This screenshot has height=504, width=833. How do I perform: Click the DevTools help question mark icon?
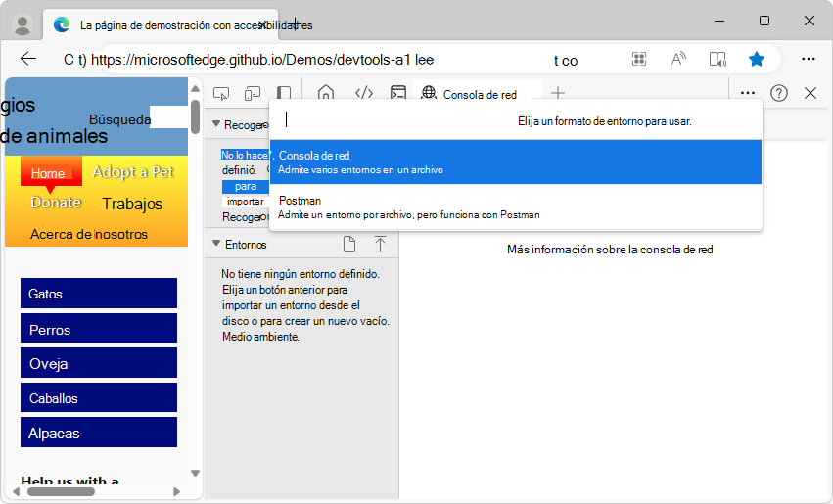pyautogui.click(x=779, y=93)
